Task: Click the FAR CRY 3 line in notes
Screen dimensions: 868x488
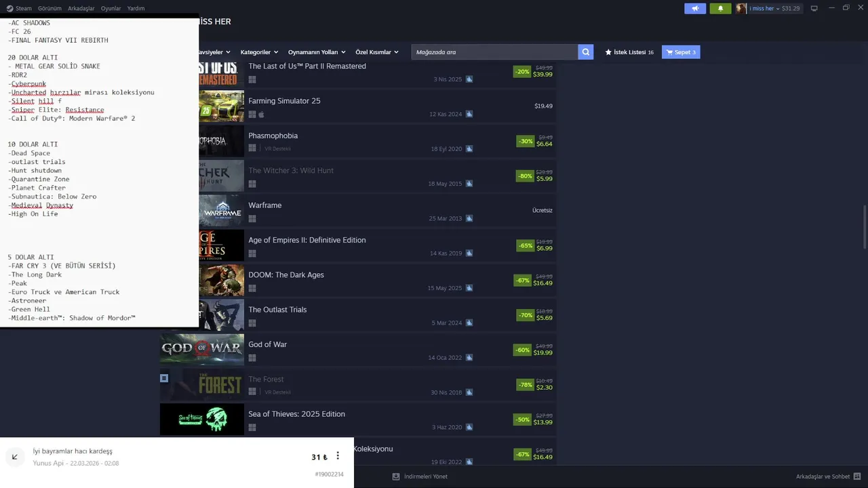Action: tap(62, 266)
